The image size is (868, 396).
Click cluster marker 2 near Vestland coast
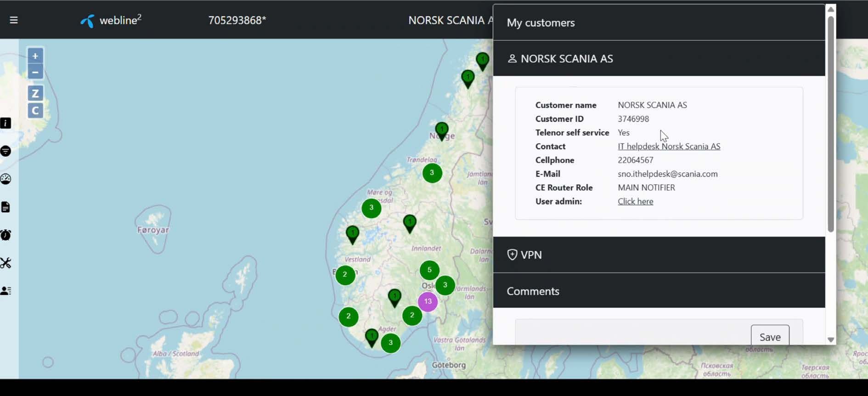click(x=345, y=275)
